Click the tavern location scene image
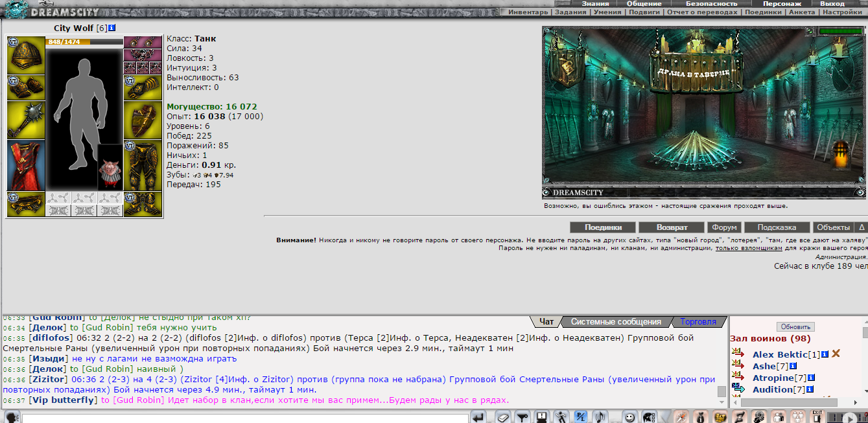Image resolution: width=868 pixels, height=423 pixels. pyautogui.click(x=704, y=111)
